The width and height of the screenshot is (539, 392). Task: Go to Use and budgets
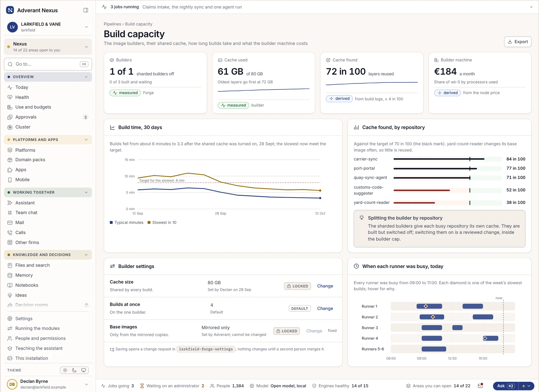48,107
